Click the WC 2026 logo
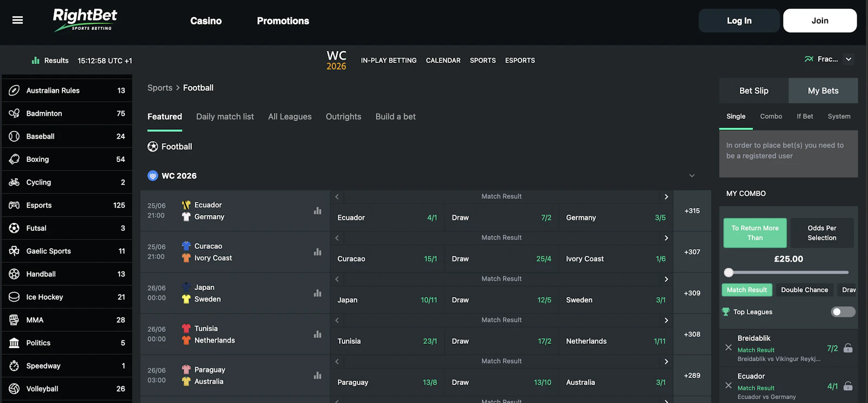The image size is (868, 403). tap(336, 60)
